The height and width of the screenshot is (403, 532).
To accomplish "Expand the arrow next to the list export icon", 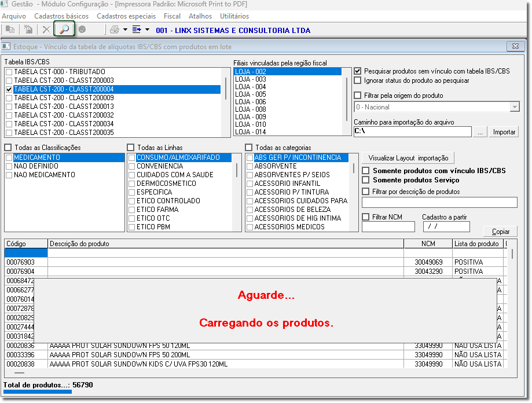I will pos(147,30).
